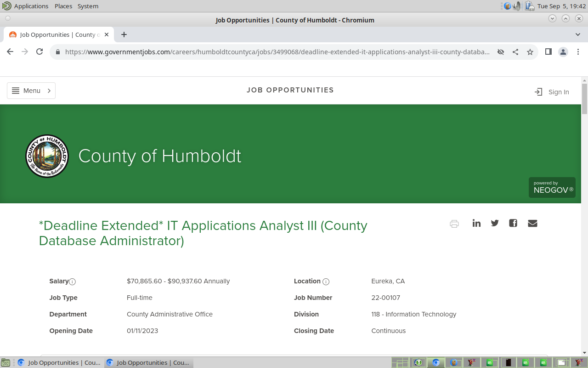The image size is (588, 368).
Task: Click the browser forward arrow
Action: tap(25, 52)
